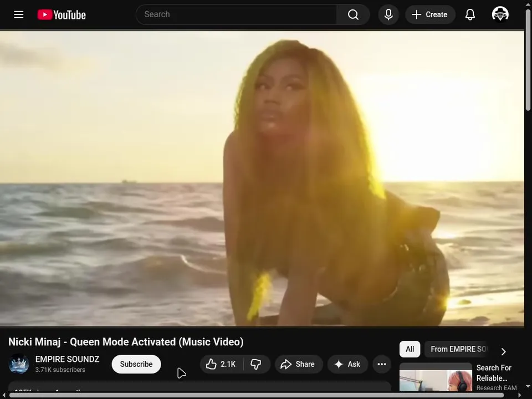Open the hamburger guide menu
Image resolution: width=532 pixels, height=399 pixels.
tap(19, 14)
